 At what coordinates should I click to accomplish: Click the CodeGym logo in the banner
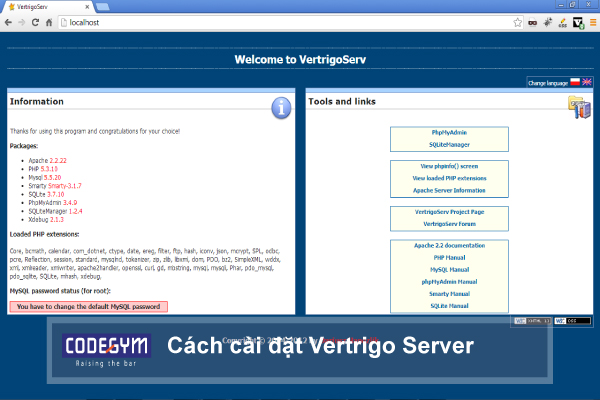(106, 350)
